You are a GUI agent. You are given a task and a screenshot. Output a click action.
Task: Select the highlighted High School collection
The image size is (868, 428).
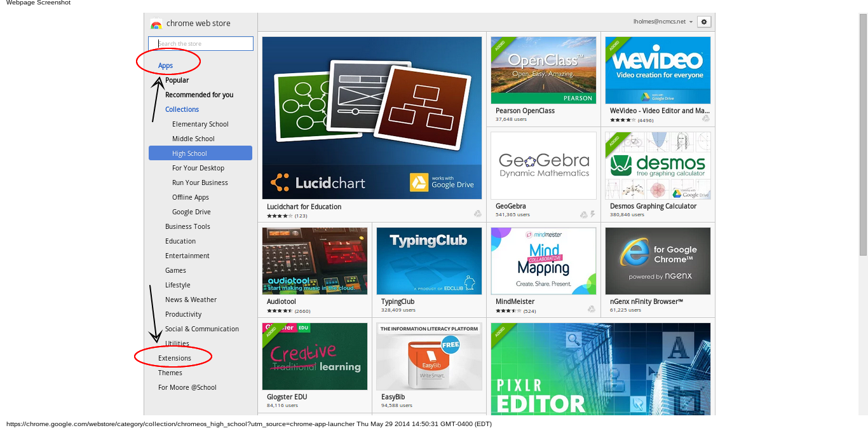[200, 153]
